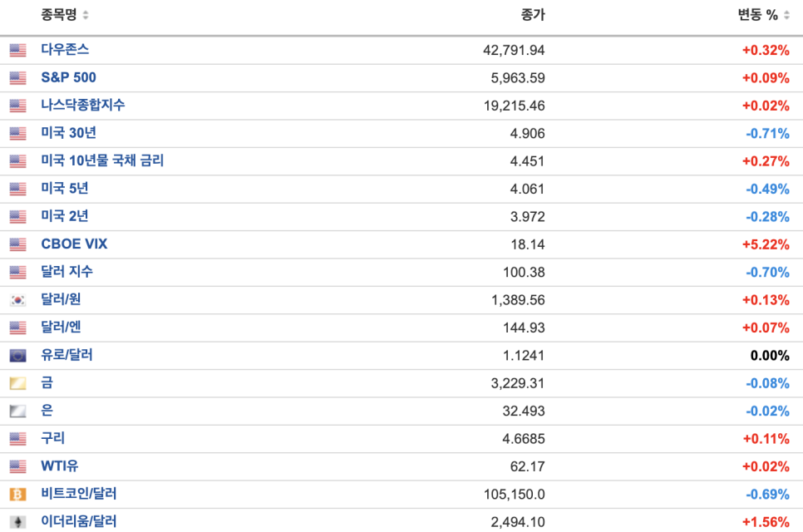Select the S&P 500 closing price 5,963.59
803x532 pixels.
[x=518, y=78]
